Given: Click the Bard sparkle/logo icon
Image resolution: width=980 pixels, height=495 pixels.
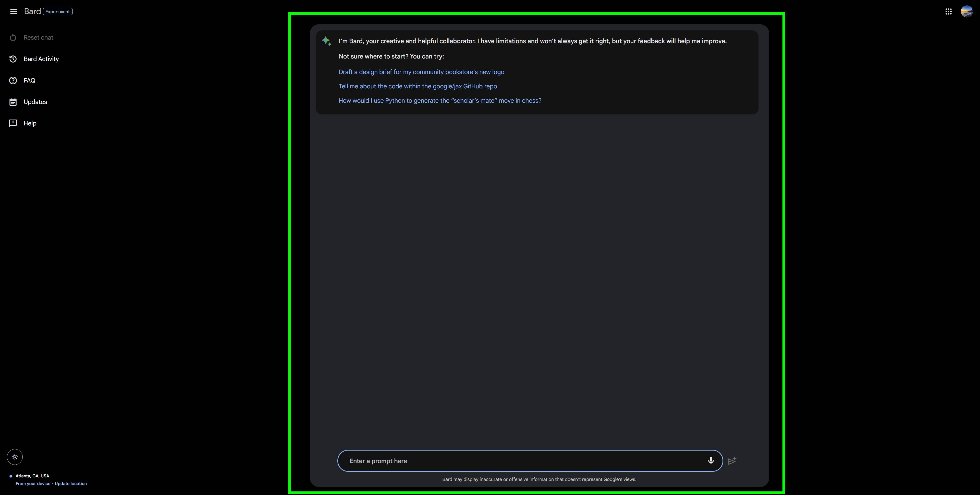Looking at the screenshot, I should [x=327, y=40].
